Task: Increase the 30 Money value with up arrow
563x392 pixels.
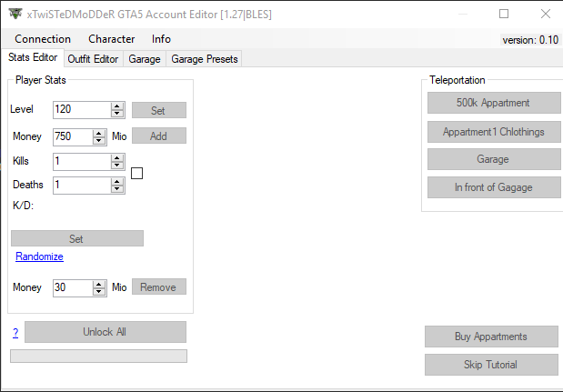Action: (x=99, y=285)
